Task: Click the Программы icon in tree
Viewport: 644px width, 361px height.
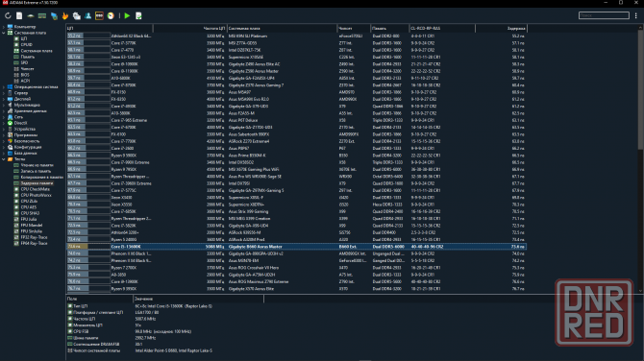Action: (11, 135)
